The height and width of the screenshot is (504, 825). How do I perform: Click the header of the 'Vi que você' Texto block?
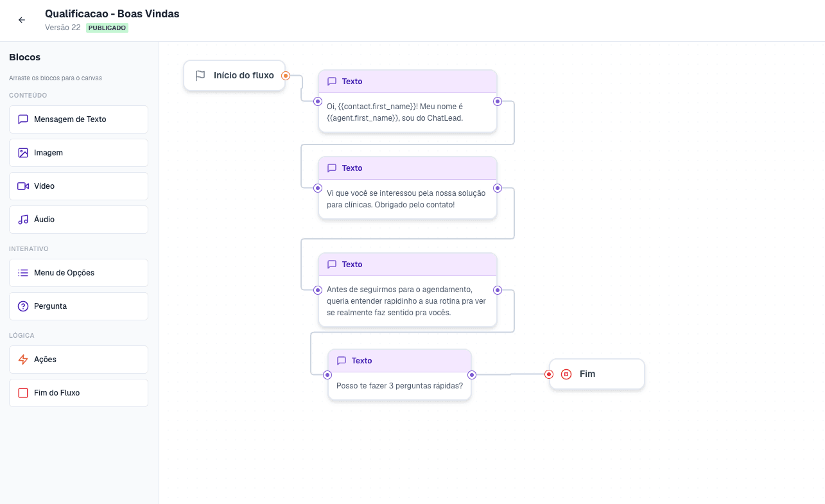point(408,168)
